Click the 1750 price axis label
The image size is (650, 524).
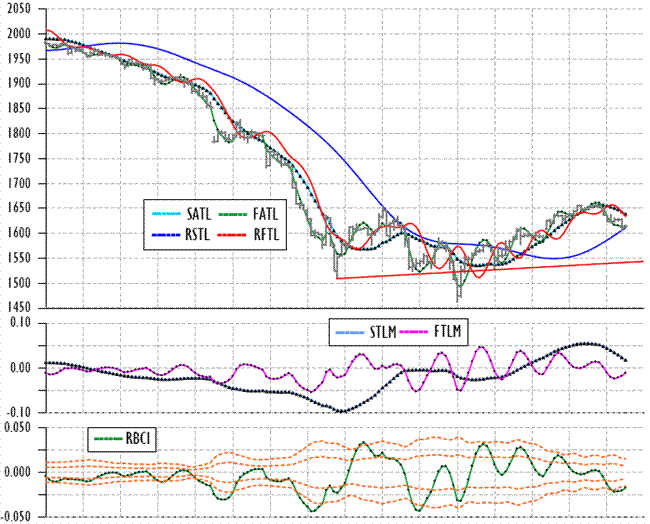pos(19,158)
